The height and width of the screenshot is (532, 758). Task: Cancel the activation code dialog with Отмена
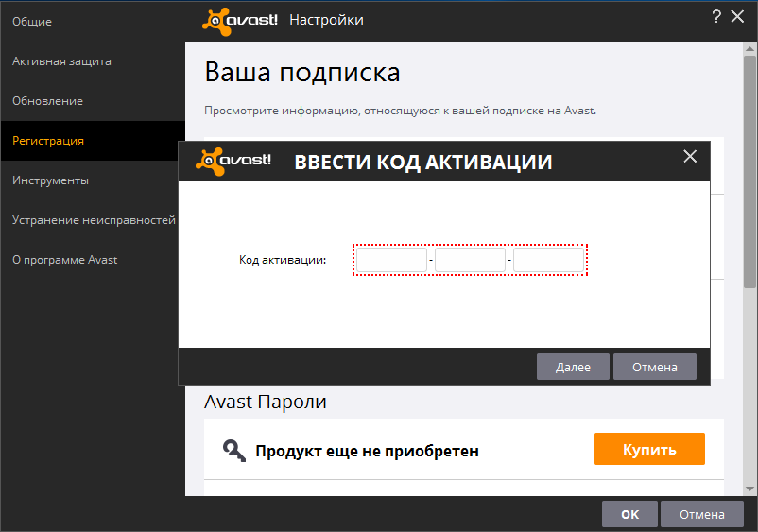655,367
